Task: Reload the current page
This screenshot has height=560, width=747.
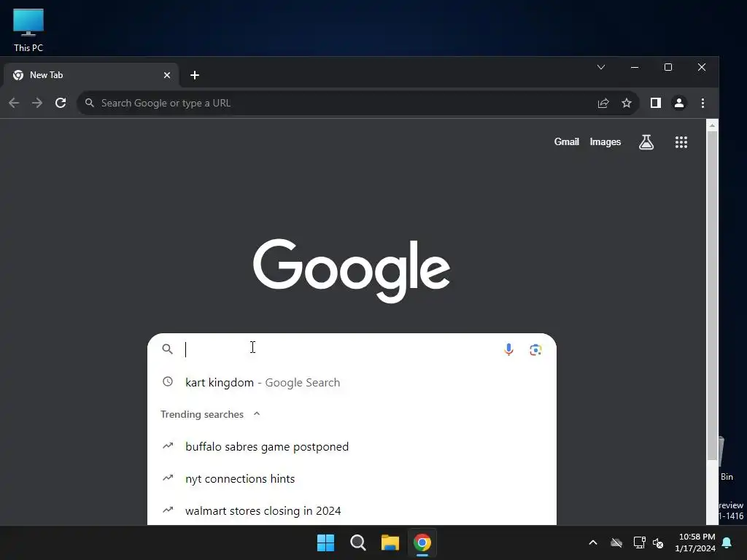Action: [x=61, y=103]
